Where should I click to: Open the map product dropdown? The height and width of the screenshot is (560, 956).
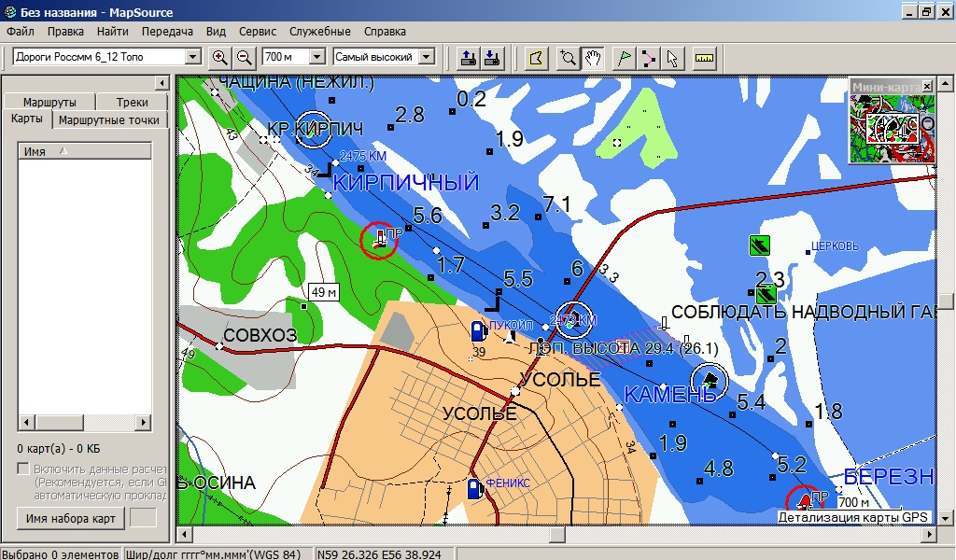192,57
